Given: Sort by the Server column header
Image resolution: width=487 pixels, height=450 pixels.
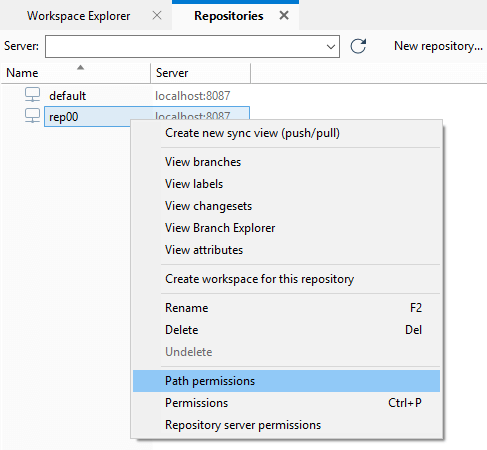Looking at the screenshot, I should (x=200, y=73).
